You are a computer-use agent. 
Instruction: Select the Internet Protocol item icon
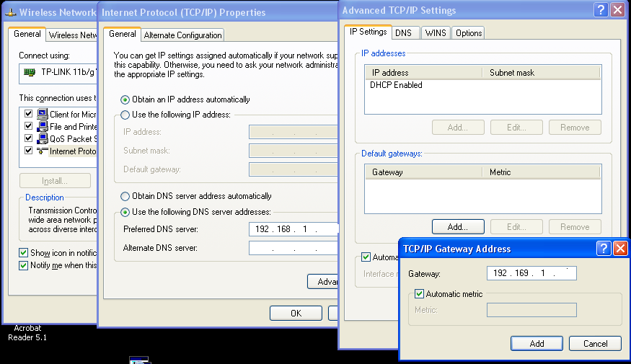point(43,151)
